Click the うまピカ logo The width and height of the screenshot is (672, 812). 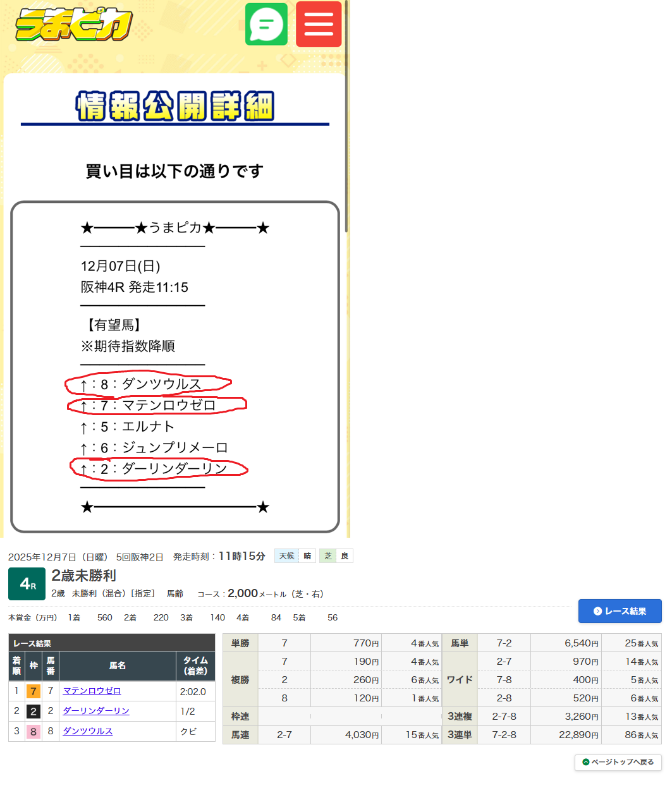click(74, 25)
